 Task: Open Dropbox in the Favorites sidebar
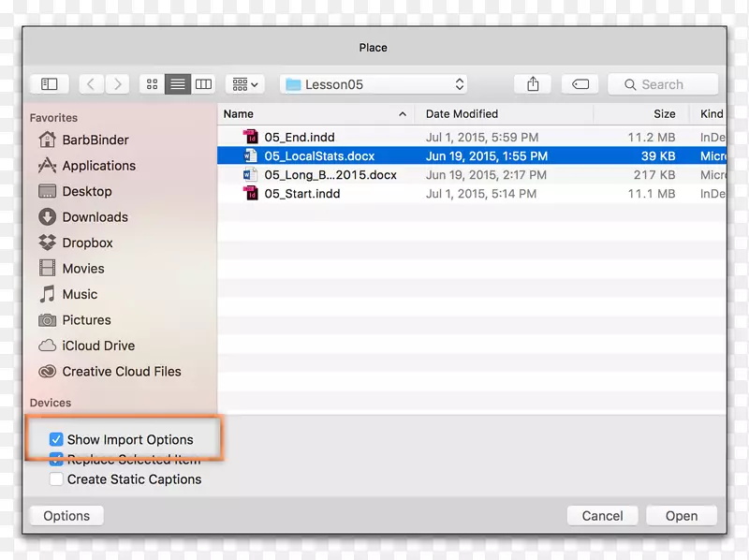click(87, 243)
